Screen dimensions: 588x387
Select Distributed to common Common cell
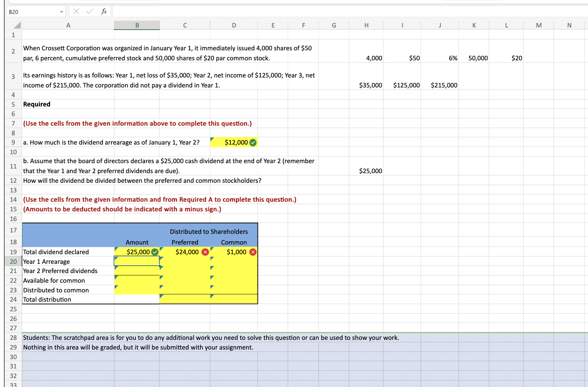click(234, 290)
